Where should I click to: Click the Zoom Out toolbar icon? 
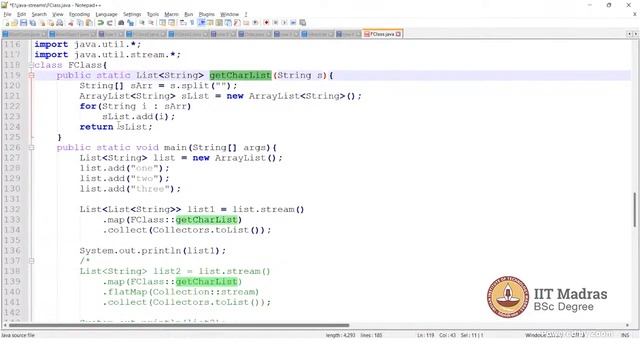[151, 22]
